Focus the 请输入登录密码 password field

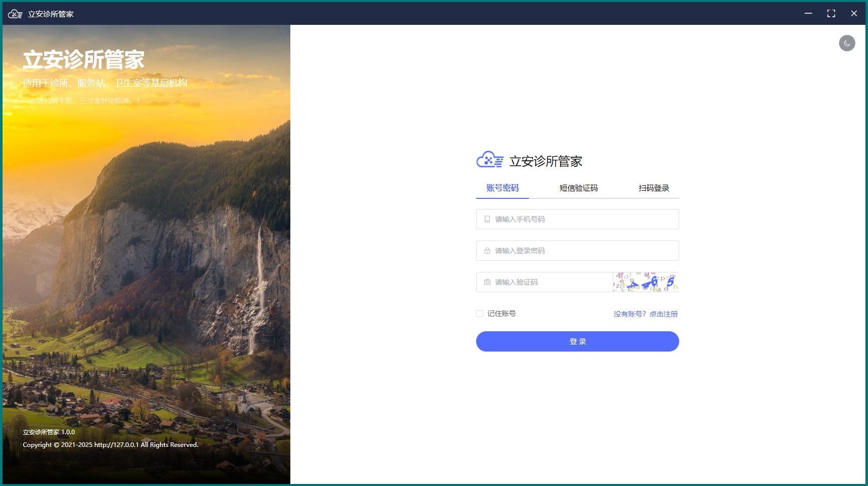coord(577,251)
